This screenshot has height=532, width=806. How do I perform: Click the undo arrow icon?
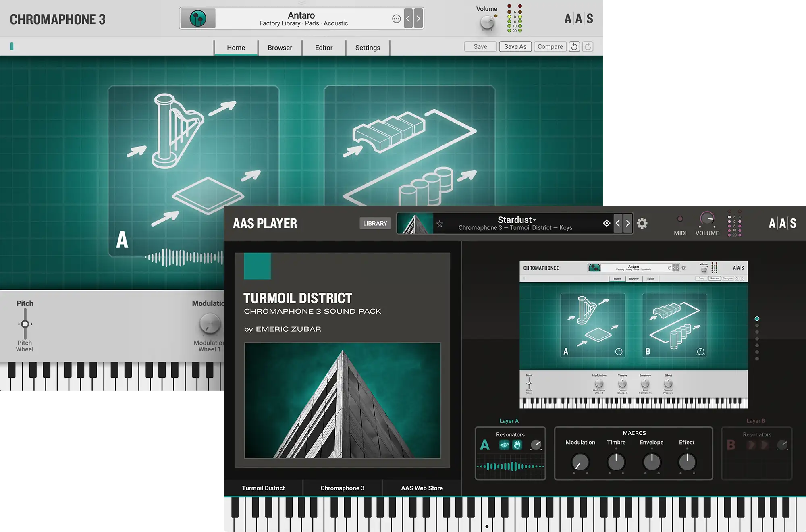574,46
